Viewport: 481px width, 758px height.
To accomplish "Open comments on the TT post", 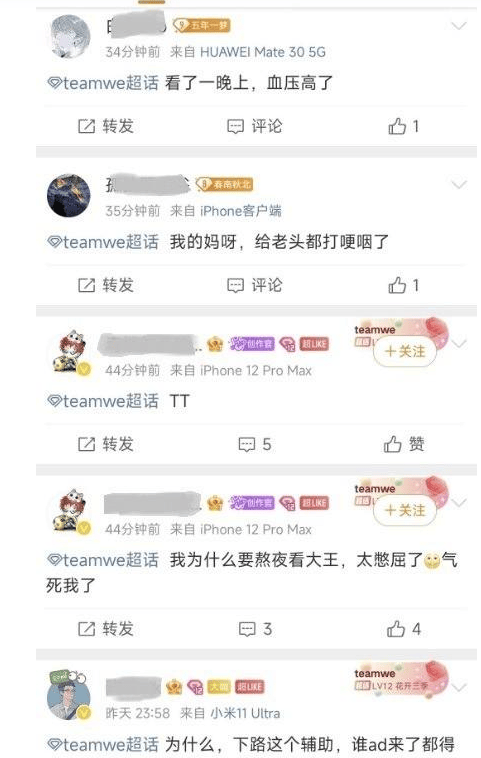I will (255, 444).
